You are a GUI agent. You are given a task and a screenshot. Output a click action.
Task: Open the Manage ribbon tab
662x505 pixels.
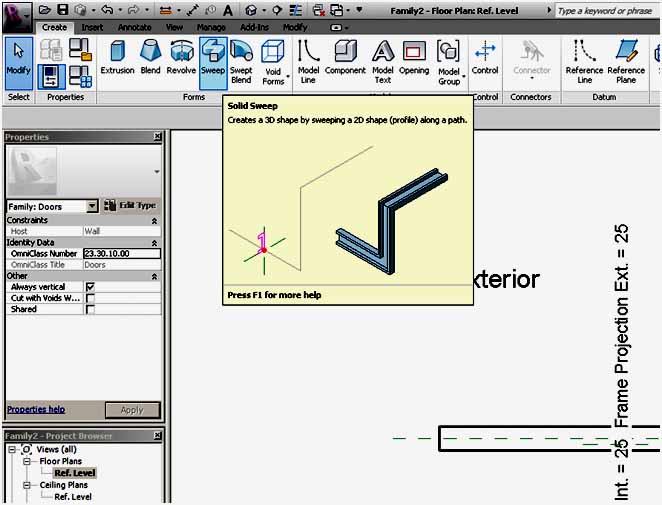(x=211, y=27)
